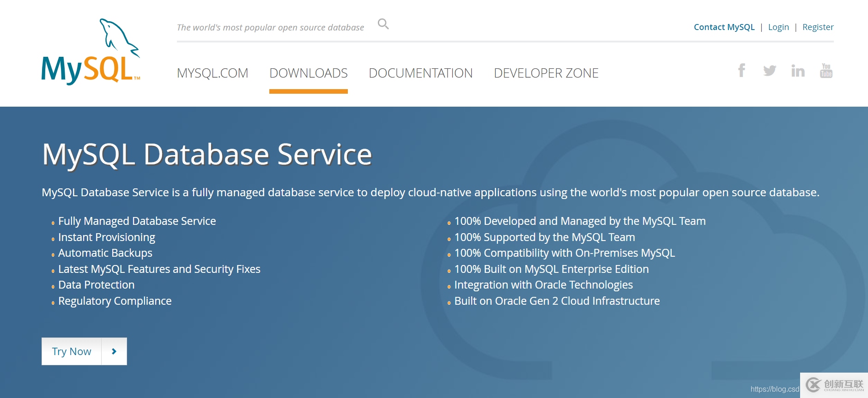Image resolution: width=868 pixels, height=398 pixels.
Task: Click '100% Built on MySQL Enterprise Edition'
Action: coord(552,269)
